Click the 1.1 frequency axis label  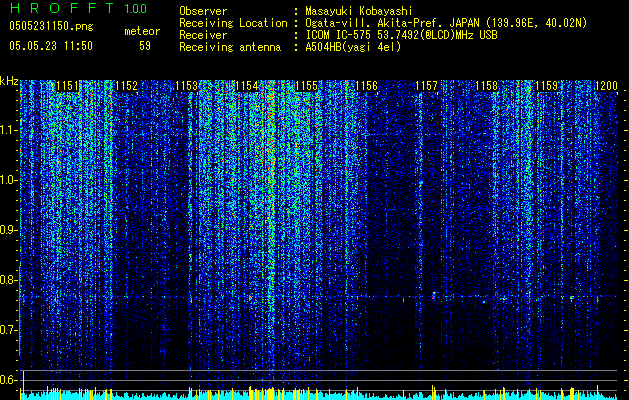click(x=9, y=130)
